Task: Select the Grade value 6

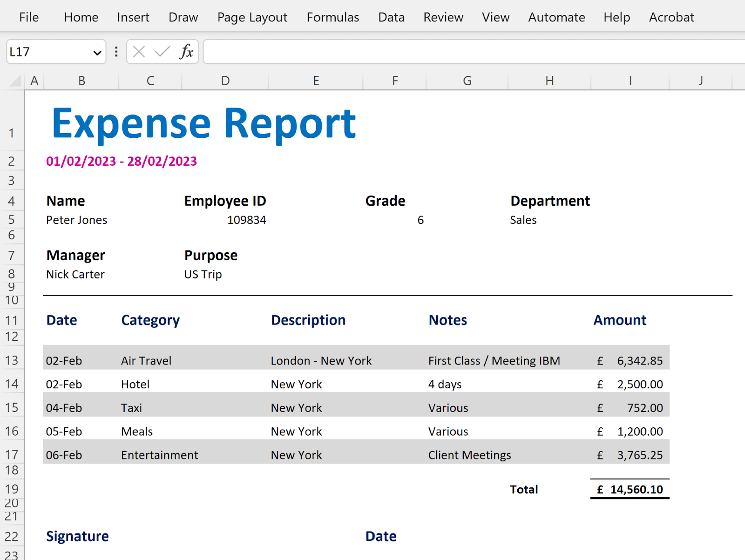Action: [420, 220]
